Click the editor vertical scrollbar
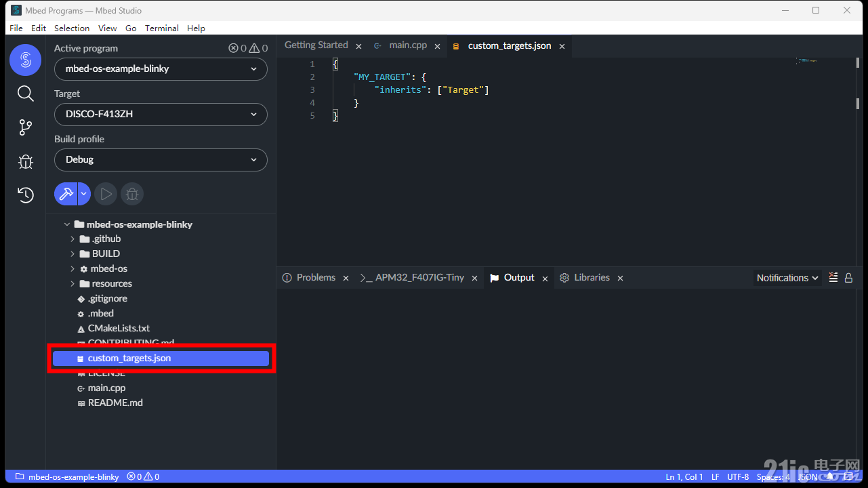Image resolution: width=868 pixels, height=488 pixels. tap(858, 161)
